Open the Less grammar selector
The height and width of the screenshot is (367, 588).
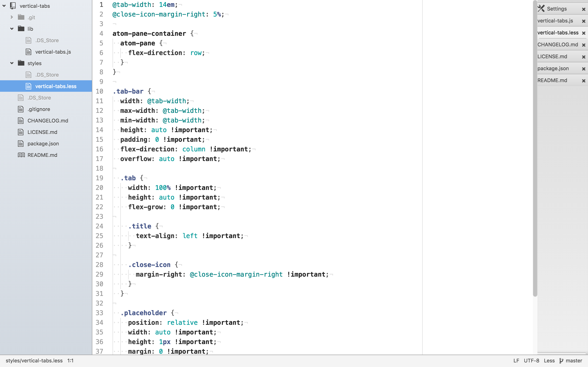tap(549, 361)
